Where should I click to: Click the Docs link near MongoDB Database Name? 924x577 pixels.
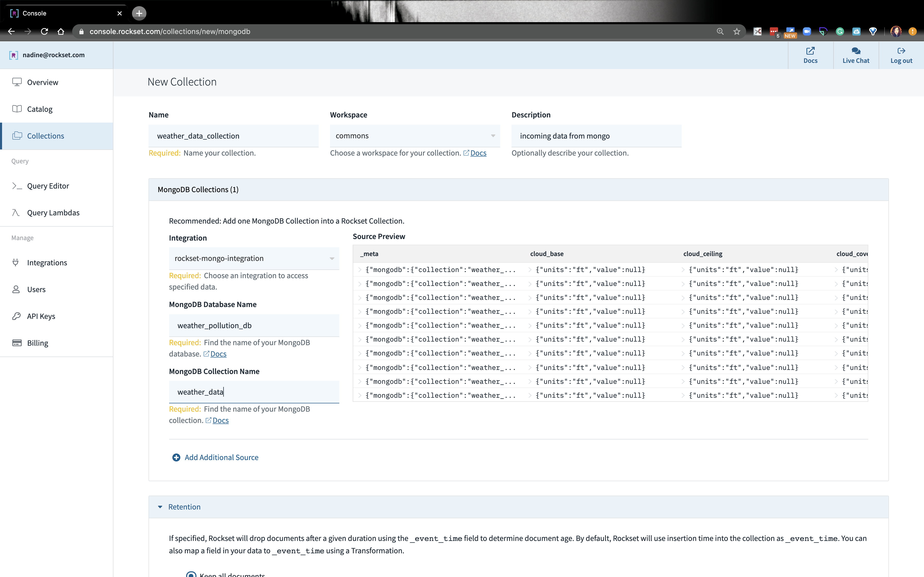click(x=218, y=353)
